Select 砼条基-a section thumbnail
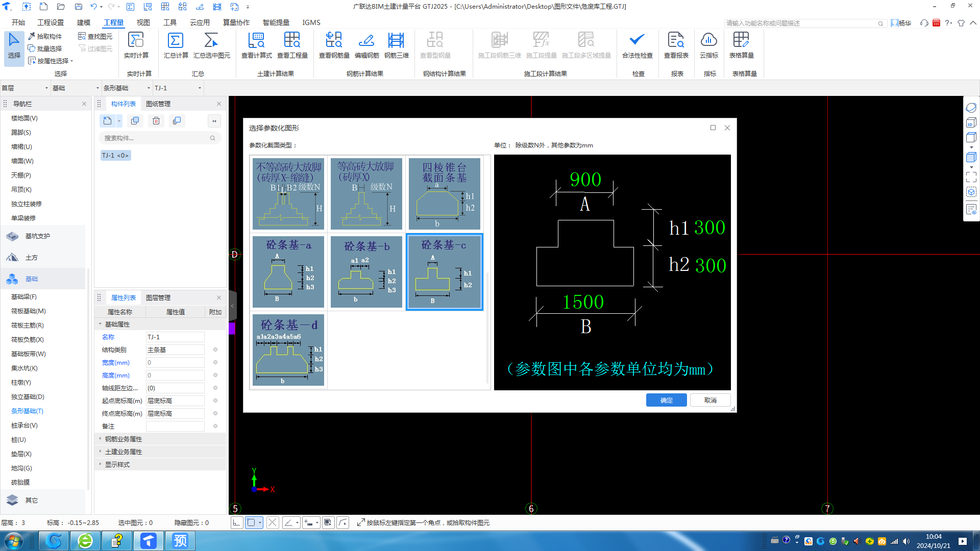Screen dimensions: 980x551 [x=288, y=272]
